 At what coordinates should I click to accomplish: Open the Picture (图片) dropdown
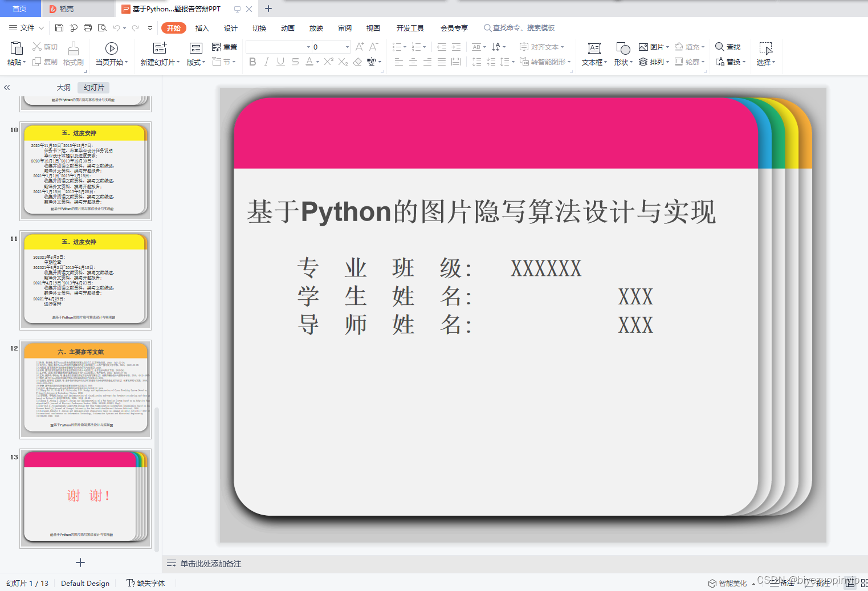pos(654,47)
